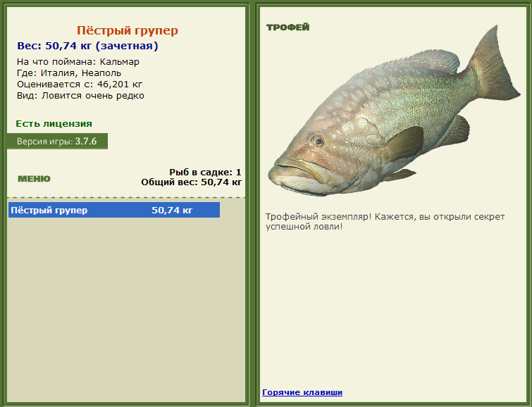
Task: Click the orange Пёстрый групер title heading
Action: tap(128, 30)
